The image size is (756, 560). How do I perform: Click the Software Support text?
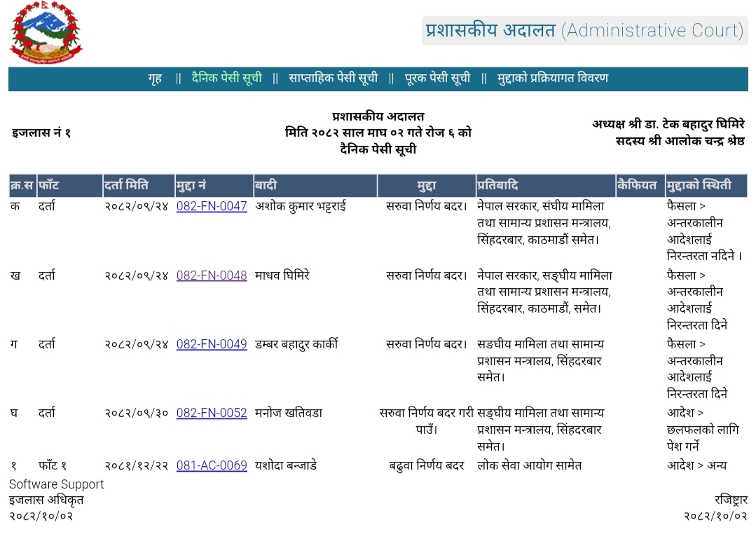(x=56, y=484)
